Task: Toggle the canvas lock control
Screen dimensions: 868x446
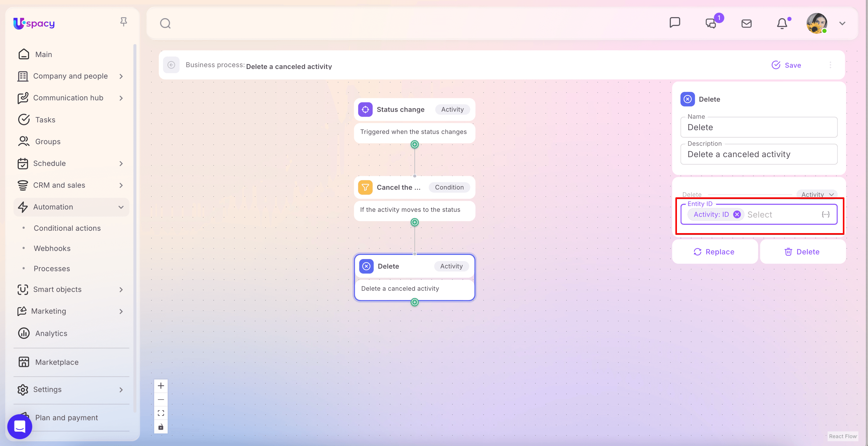Action: tap(161, 427)
